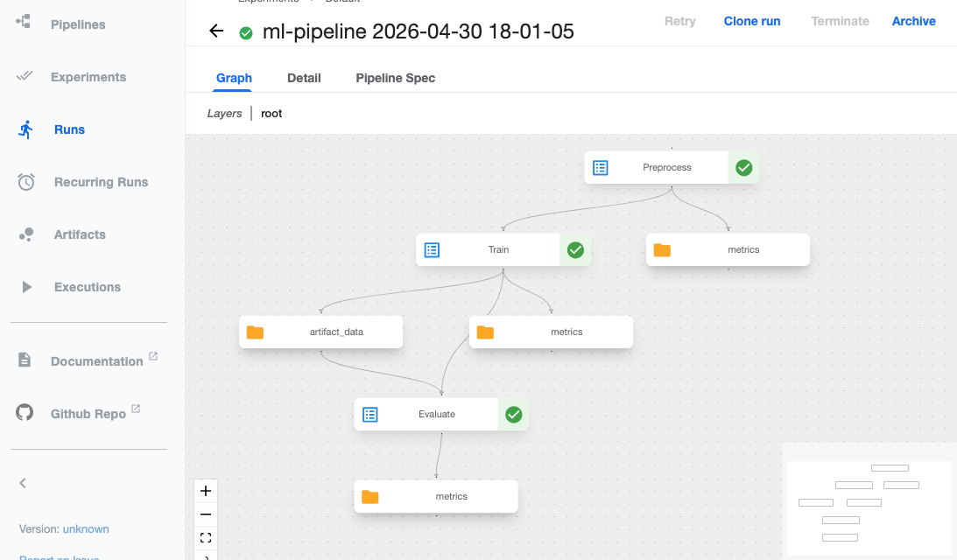Image resolution: width=957 pixels, height=560 pixels.
Task: Click the run title text
Action: [x=418, y=31]
